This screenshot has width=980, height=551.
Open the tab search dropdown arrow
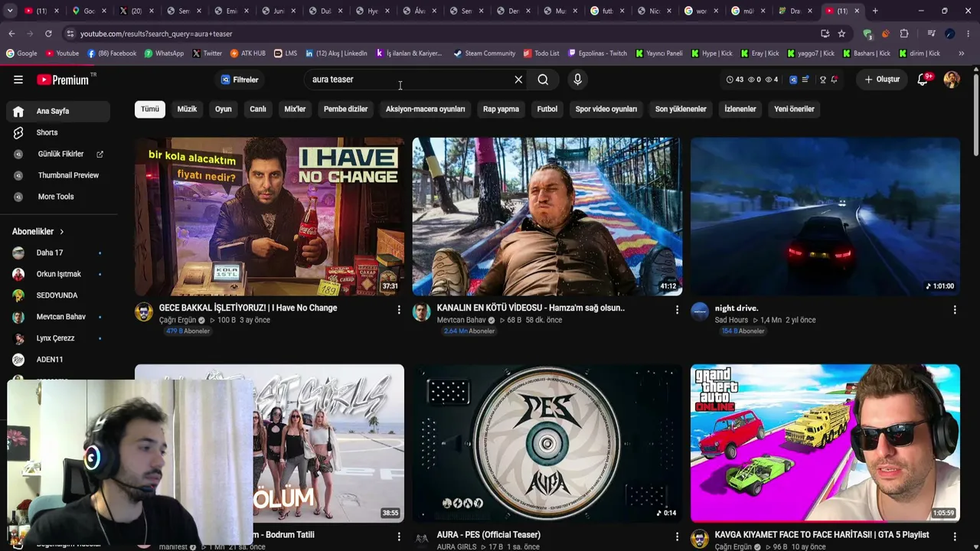pos(10,11)
